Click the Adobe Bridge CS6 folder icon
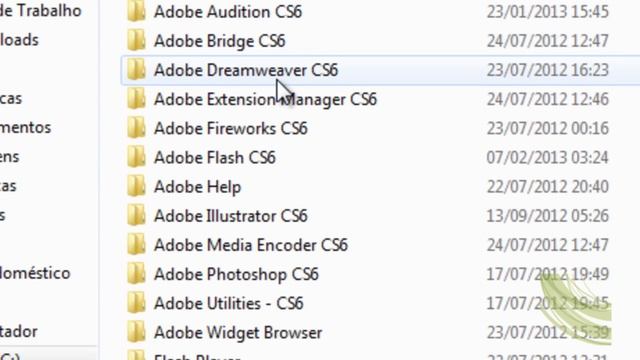640x360 pixels. [x=136, y=40]
